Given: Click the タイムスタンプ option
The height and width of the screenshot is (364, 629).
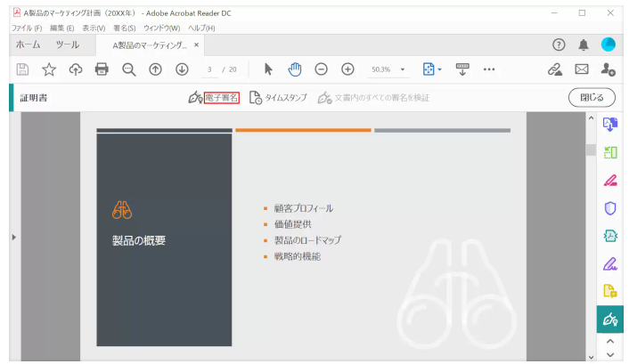Looking at the screenshot, I should coord(280,97).
